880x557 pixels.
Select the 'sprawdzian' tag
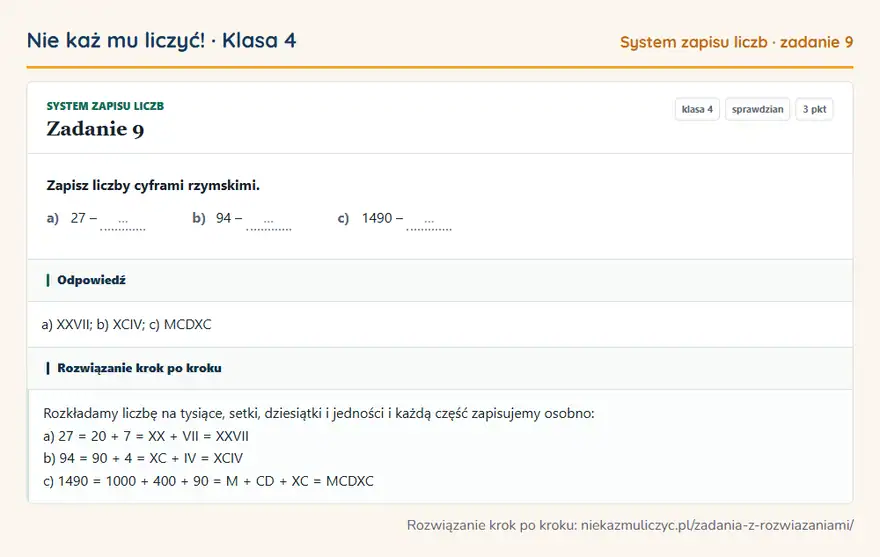pyautogui.click(x=757, y=109)
